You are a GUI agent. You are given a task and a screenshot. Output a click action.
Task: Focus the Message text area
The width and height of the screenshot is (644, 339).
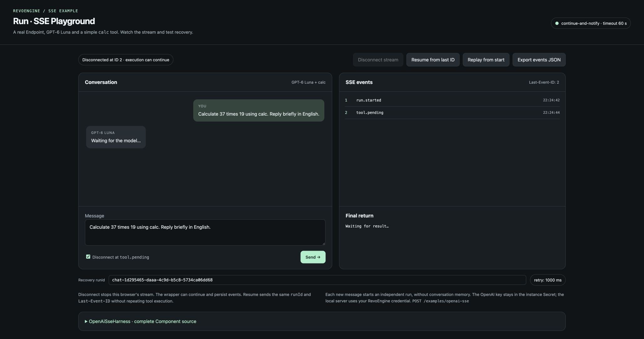[x=205, y=232]
